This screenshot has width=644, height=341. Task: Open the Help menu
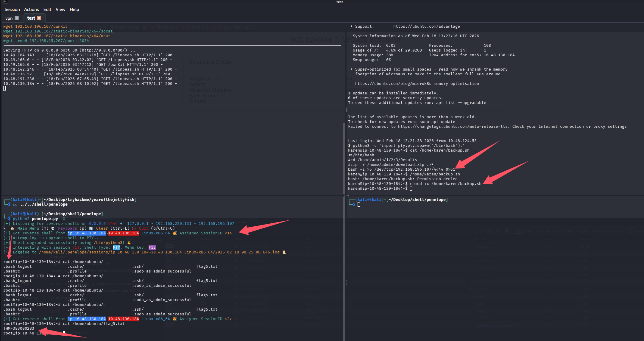(74, 10)
